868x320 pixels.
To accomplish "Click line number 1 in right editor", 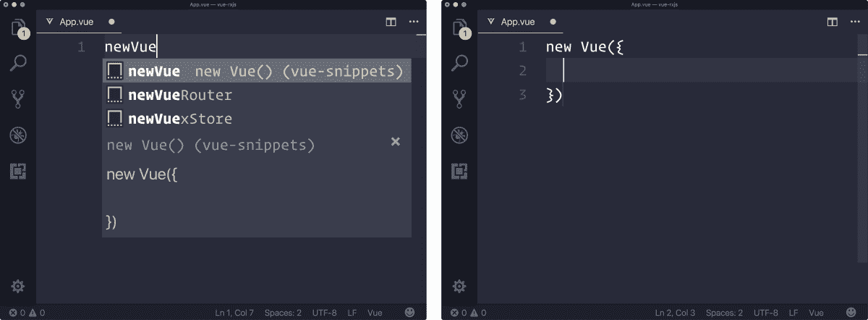I will [522, 48].
